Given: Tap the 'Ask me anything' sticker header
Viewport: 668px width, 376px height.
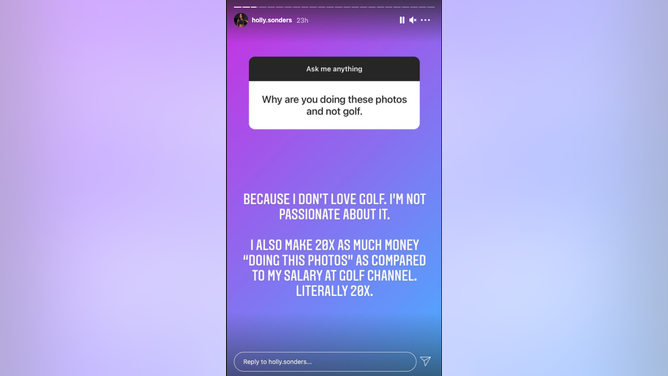Looking at the screenshot, I should [x=334, y=69].
